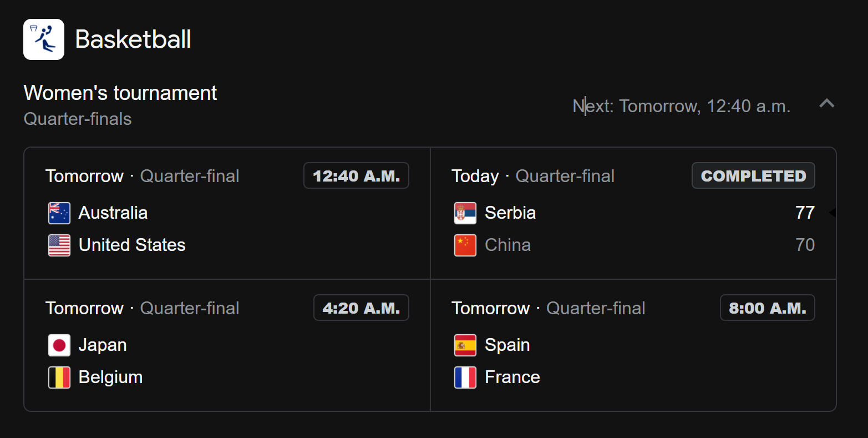Click the Australia flag icon
Image resolution: width=868 pixels, height=438 pixels.
[59, 213]
